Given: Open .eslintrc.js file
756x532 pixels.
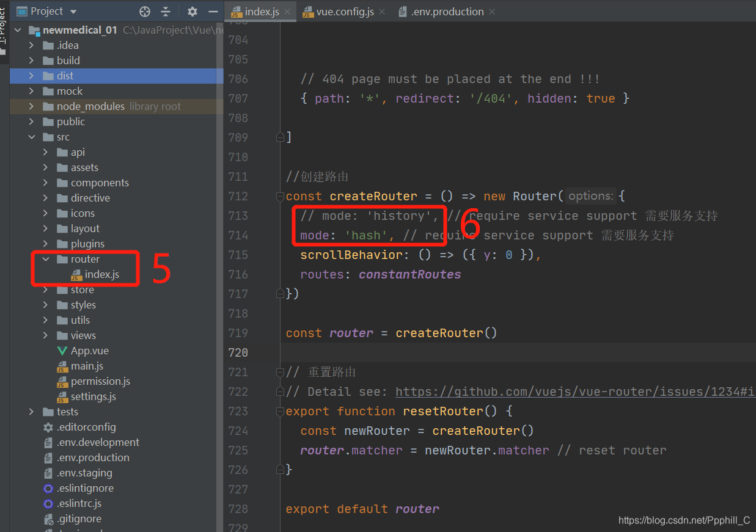Looking at the screenshot, I should click(79, 503).
